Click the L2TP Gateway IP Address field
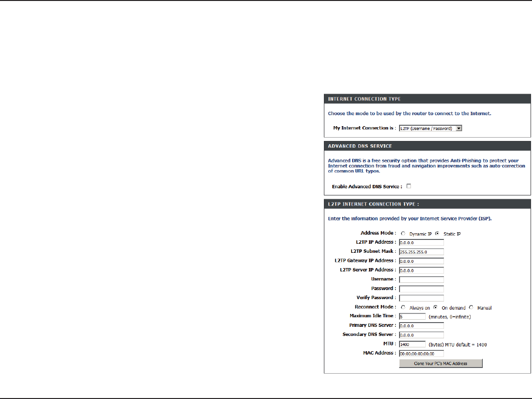This screenshot has width=532, height=399. [x=421, y=261]
